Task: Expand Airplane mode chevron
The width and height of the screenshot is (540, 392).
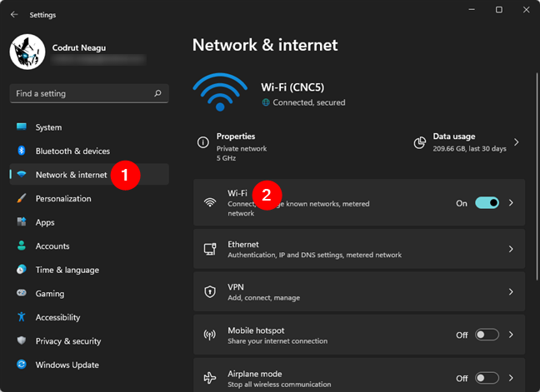Action: (x=511, y=378)
